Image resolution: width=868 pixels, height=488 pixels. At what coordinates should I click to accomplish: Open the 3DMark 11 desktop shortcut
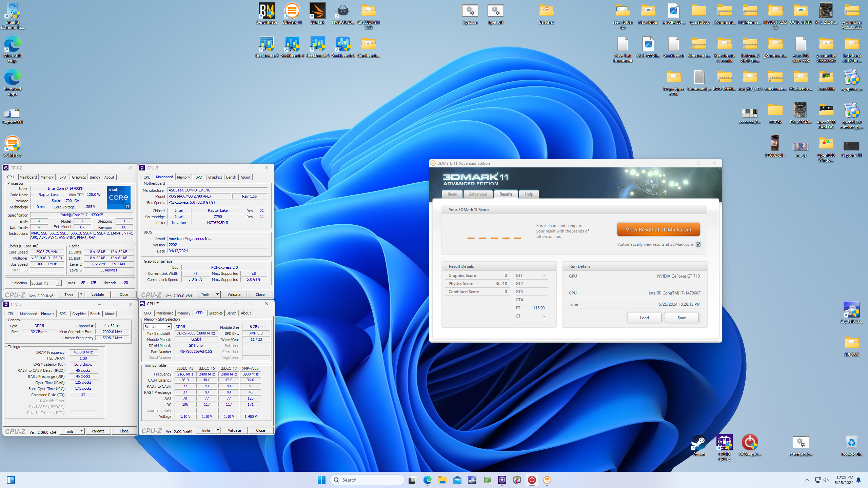[292, 14]
